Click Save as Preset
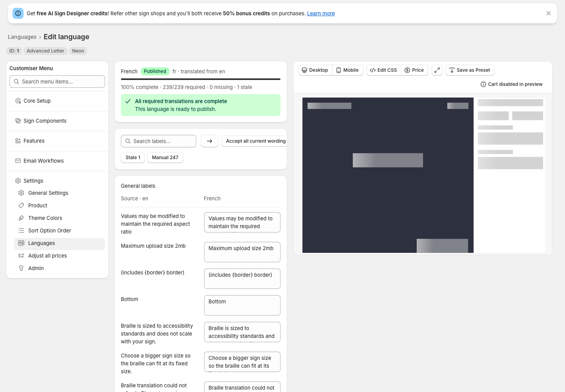The height and width of the screenshot is (392, 565). tap(470, 70)
